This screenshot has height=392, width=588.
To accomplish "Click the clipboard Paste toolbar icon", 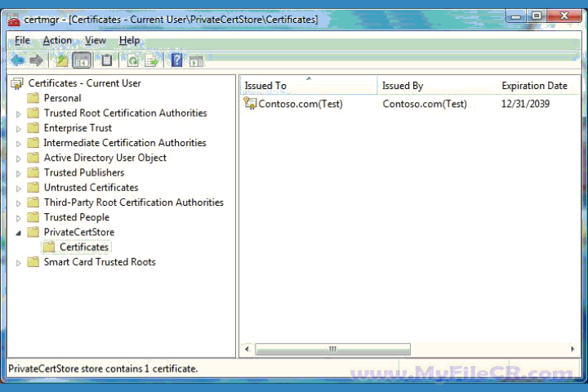I will 106,60.
